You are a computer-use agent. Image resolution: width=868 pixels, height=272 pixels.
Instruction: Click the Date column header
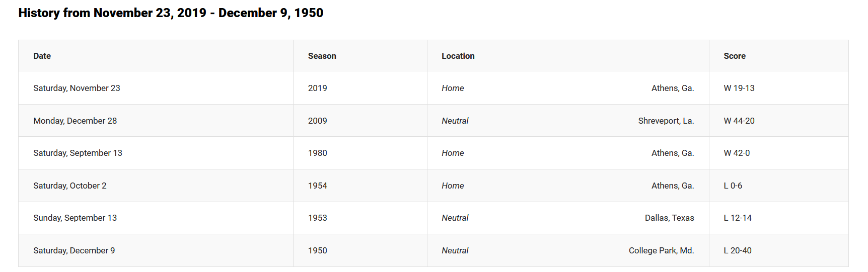point(42,56)
